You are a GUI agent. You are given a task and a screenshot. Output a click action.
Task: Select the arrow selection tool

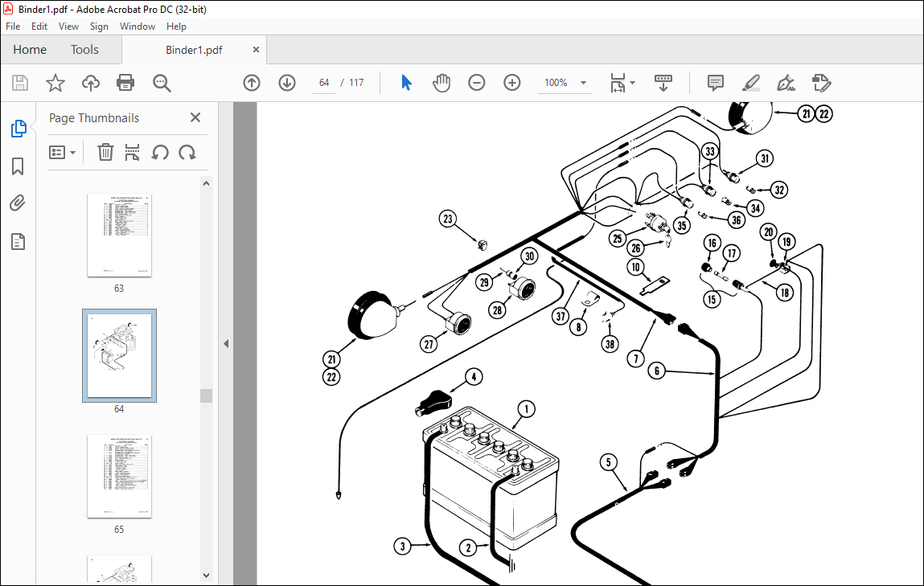point(406,83)
